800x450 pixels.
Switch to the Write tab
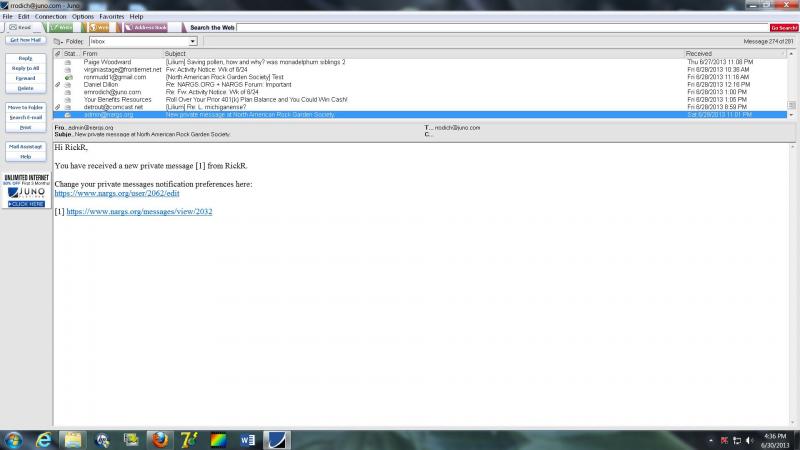(x=63, y=28)
